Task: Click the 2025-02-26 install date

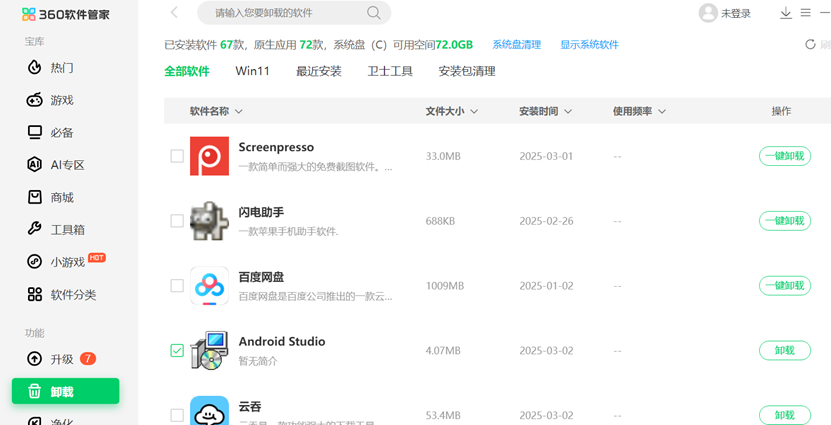Action: 546,221
